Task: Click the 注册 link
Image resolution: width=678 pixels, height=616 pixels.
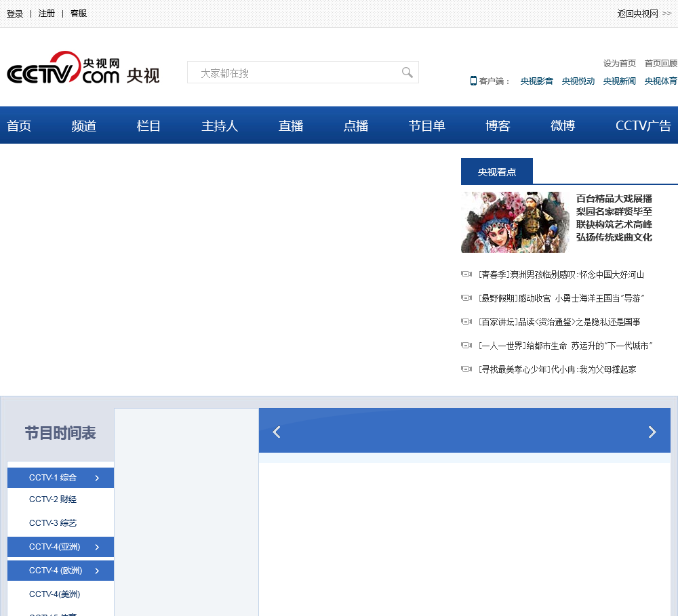Action: pyautogui.click(x=47, y=14)
